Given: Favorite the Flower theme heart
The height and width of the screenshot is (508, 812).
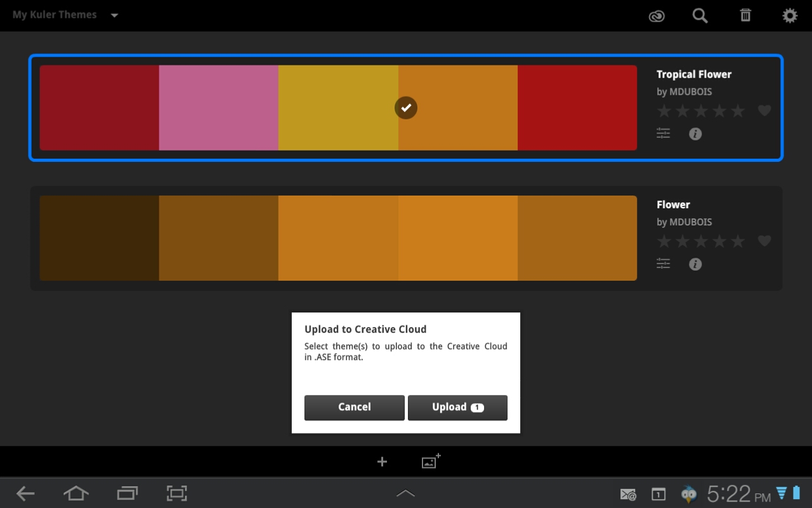Looking at the screenshot, I should (764, 241).
